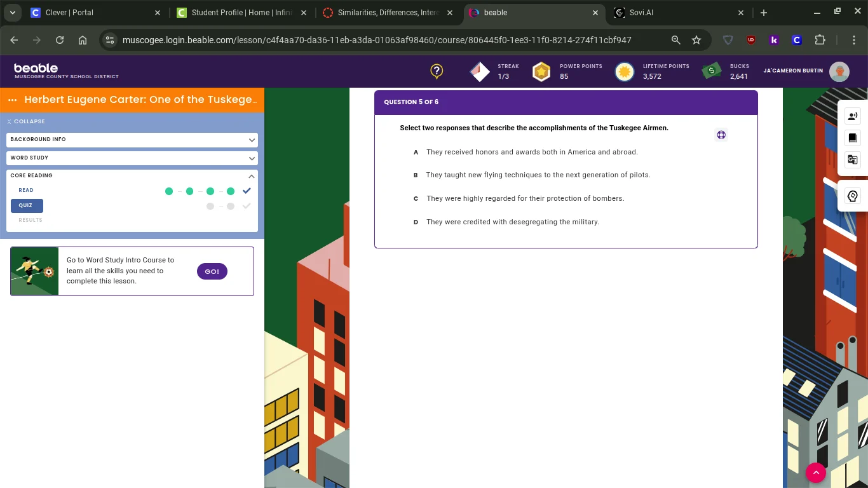Screen dimensions: 868x488
Task: Bookmark this page with the star
Action: 696,40
